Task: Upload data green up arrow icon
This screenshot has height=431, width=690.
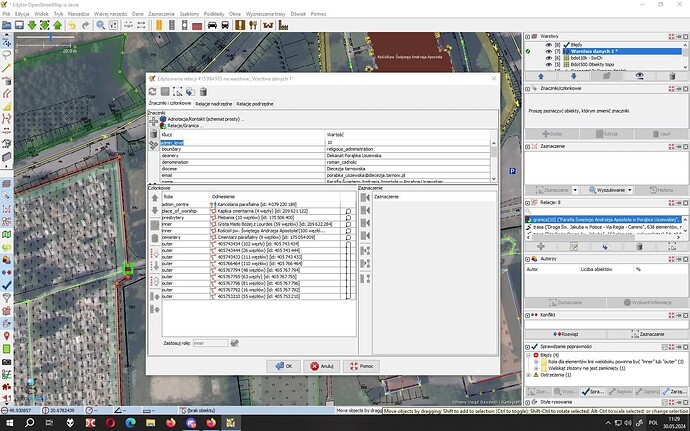Action: tap(58, 25)
